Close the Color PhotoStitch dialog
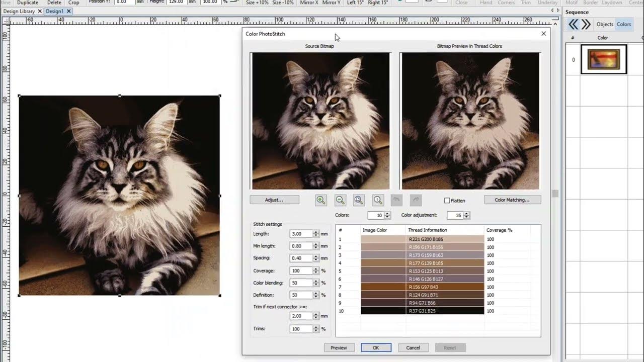This screenshot has height=362, width=644. [543, 34]
